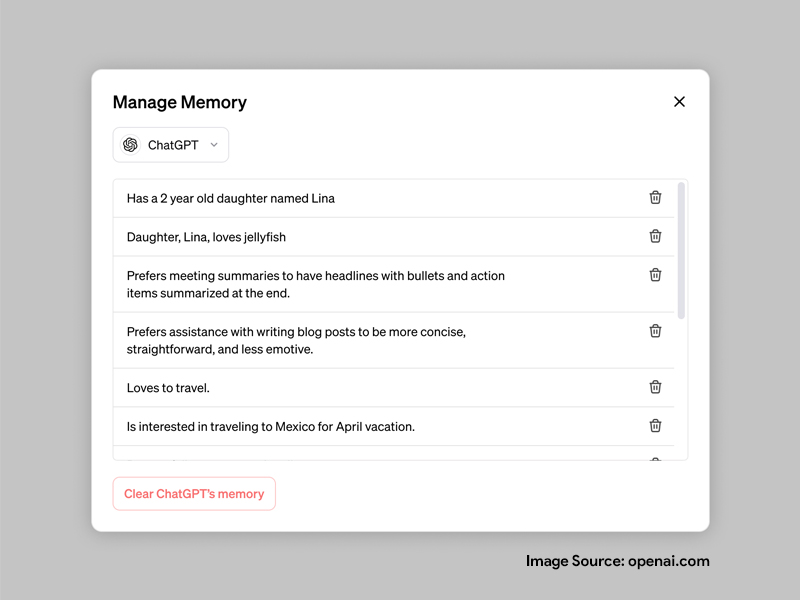Delete the meeting summaries preference memory

tap(655, 275)
